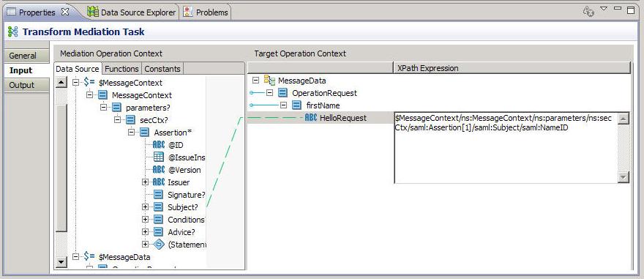Click the (Statement) diamond choice icon
Image resolution: width=644 pixels, height=279 pixels.
159,245
